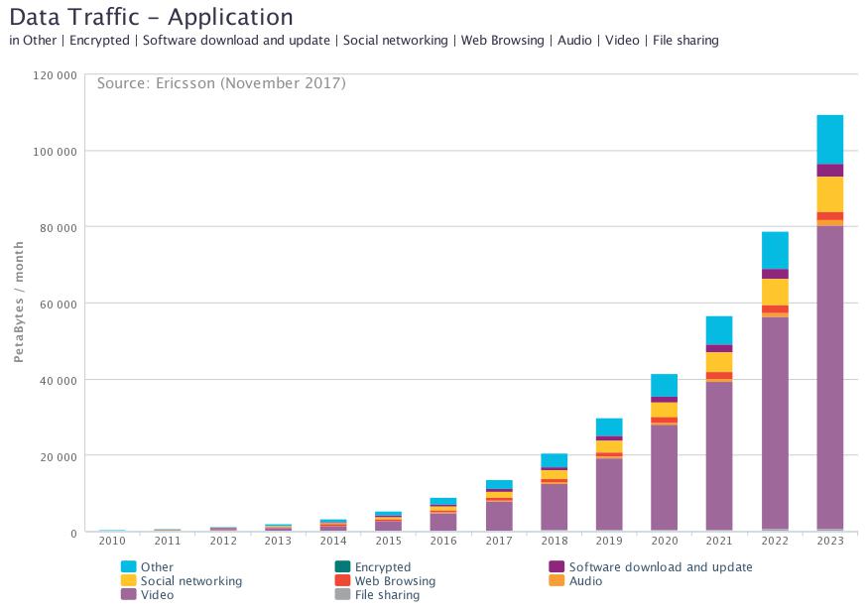Click the orange Audio legend swatch

point(557,581)
